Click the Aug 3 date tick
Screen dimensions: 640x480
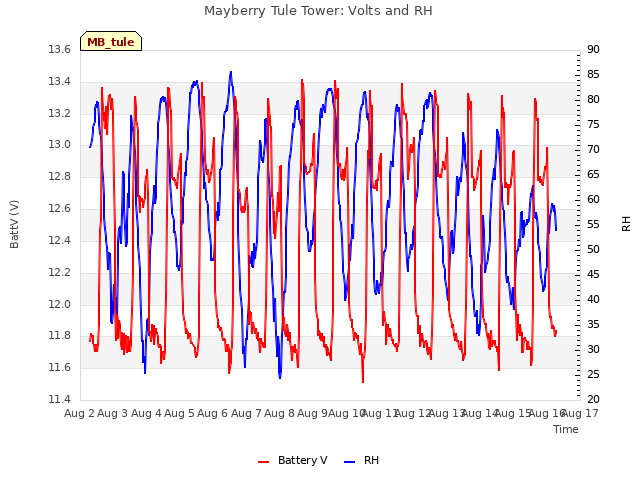coord(113,413)
